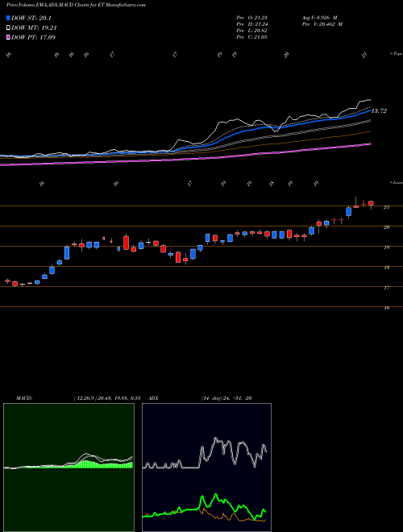Click inside the ADX indicator chart
This screenshot has height=532, width=403.
click(x=206, y=468)
